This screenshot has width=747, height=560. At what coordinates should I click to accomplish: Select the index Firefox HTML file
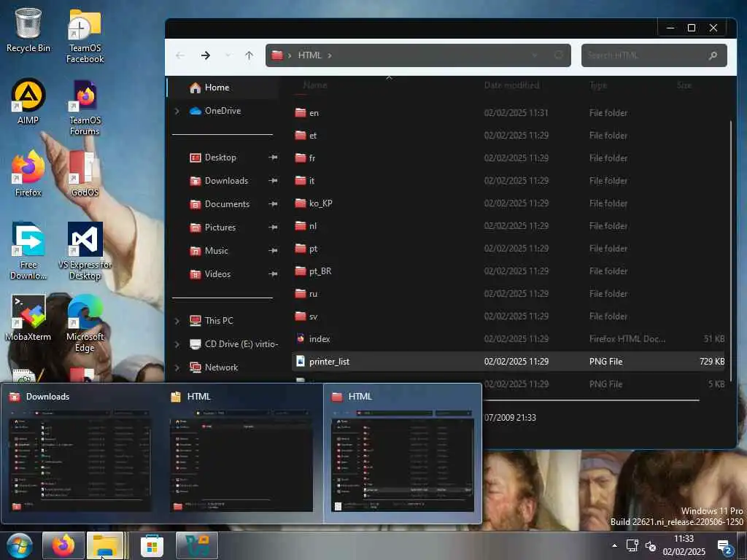(x=508, y=338)
